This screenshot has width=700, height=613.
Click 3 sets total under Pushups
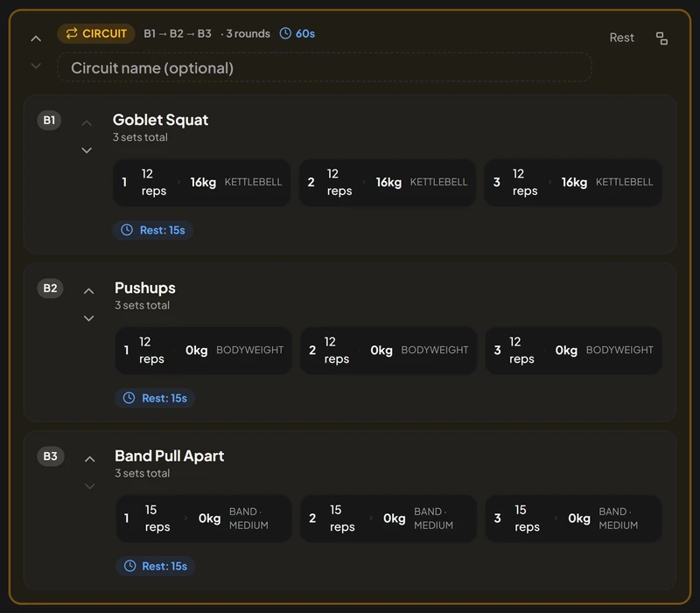(142, 305)
